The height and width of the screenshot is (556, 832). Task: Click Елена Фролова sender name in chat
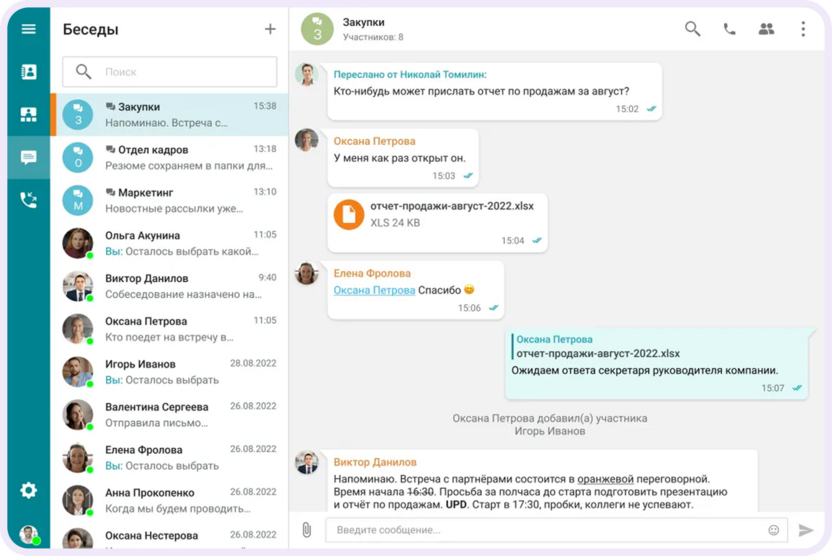[x=372, y=273]
